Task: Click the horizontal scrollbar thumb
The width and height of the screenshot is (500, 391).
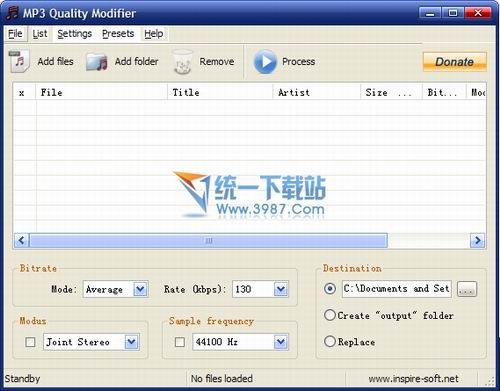Action: [x=209, y=240]
